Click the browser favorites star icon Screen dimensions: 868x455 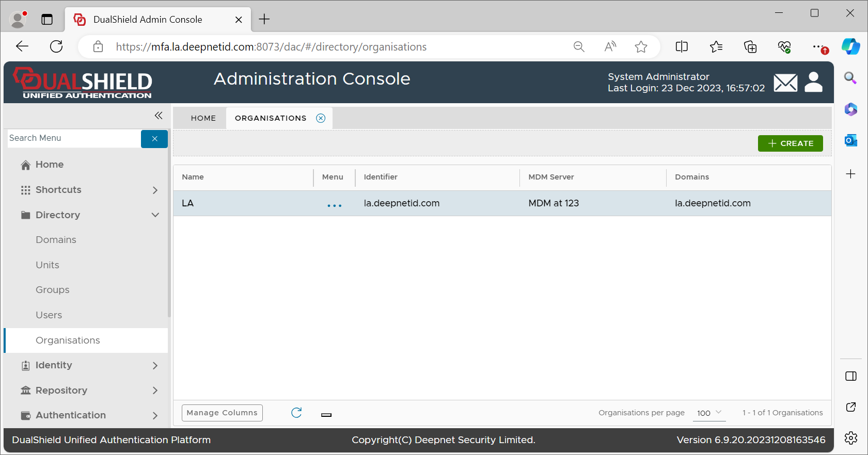pyautogui.click(x=641, y=47)
